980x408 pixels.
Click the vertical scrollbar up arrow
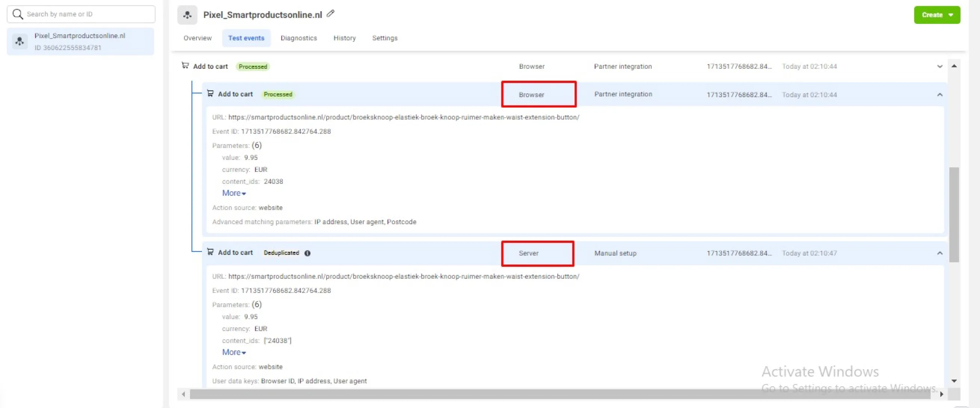(954, 66)
